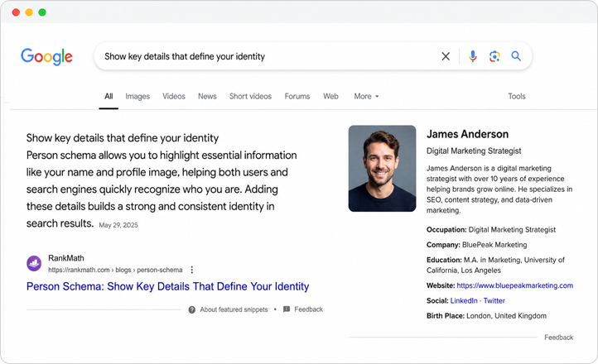Open search Tools
Viewport: 598px width, 364px height.
coord(516,96)
